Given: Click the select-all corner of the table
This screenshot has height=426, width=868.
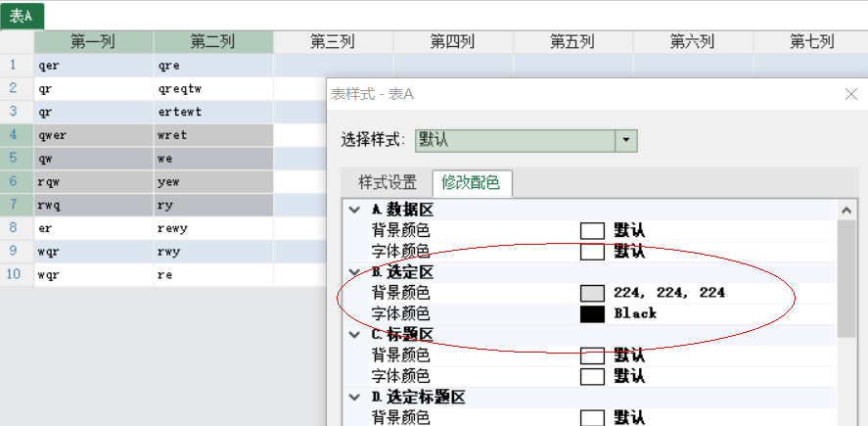Looking at the screenshot, I should [x=17, y=41].
